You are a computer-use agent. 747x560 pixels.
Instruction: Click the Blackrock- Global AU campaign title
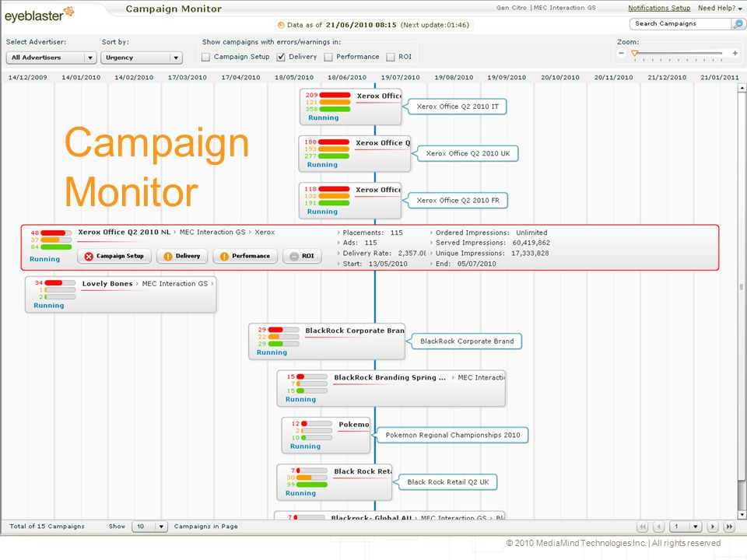371,517
